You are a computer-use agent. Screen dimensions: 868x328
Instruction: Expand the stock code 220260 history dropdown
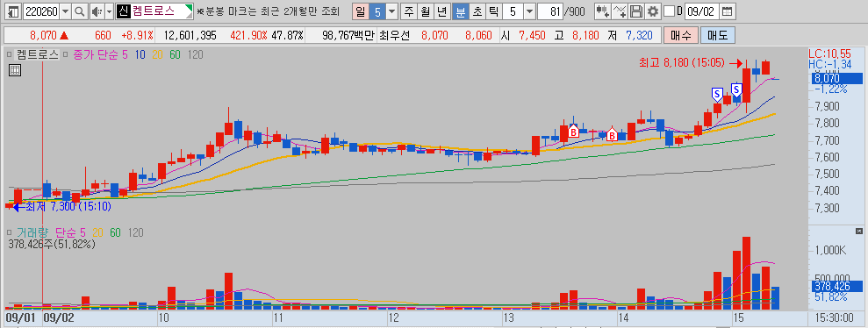66,11
